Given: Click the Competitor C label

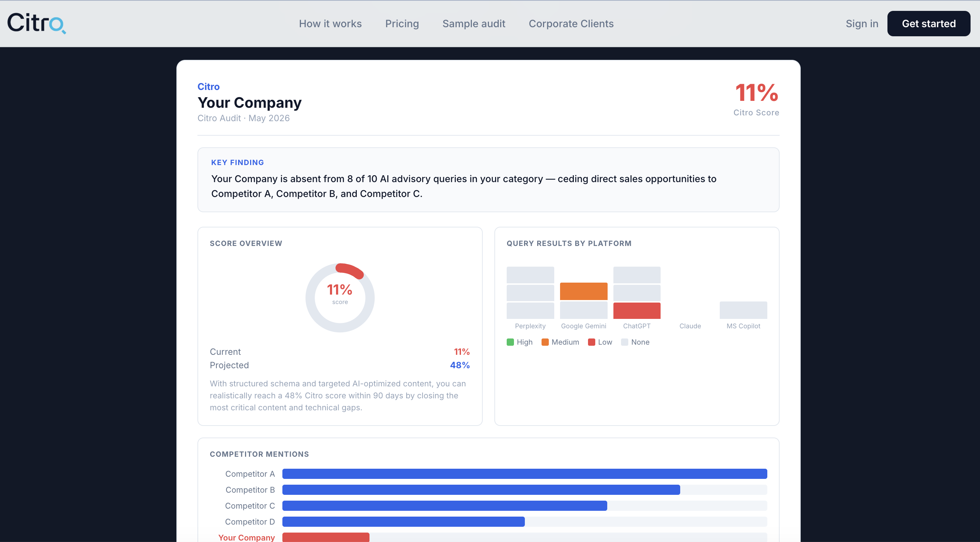Looking at the screenshot, I should coord(250,506).
